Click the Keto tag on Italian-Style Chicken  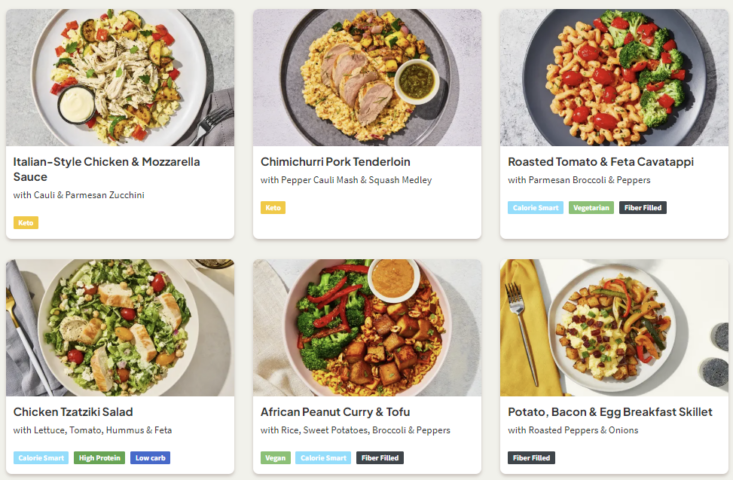[26, 223]
